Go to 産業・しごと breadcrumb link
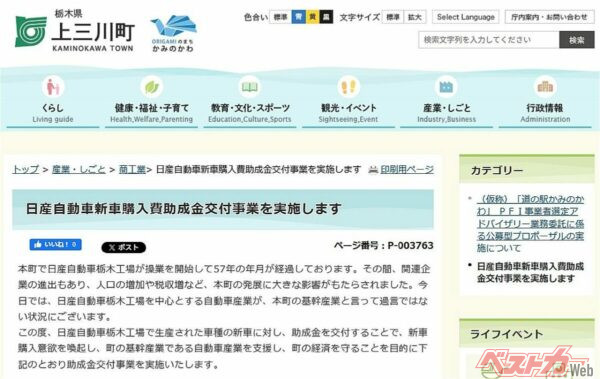 pyautogui.click(x=78, y=169)
